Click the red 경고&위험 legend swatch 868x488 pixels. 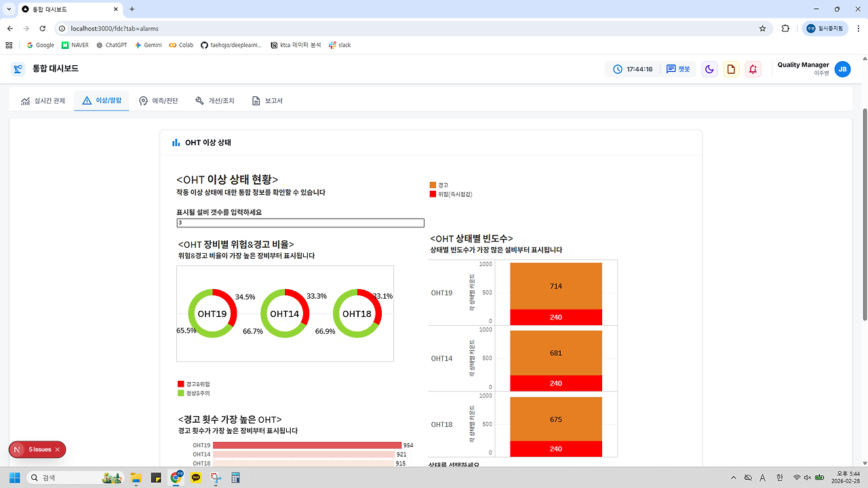pyautogui.click(x=180, y=384)
